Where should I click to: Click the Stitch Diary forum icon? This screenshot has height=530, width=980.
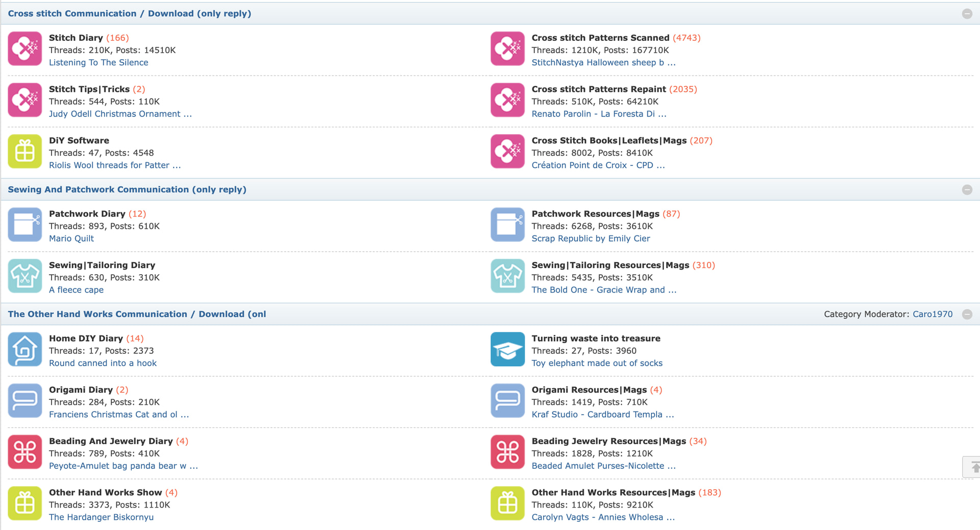(x=24, y=49)
